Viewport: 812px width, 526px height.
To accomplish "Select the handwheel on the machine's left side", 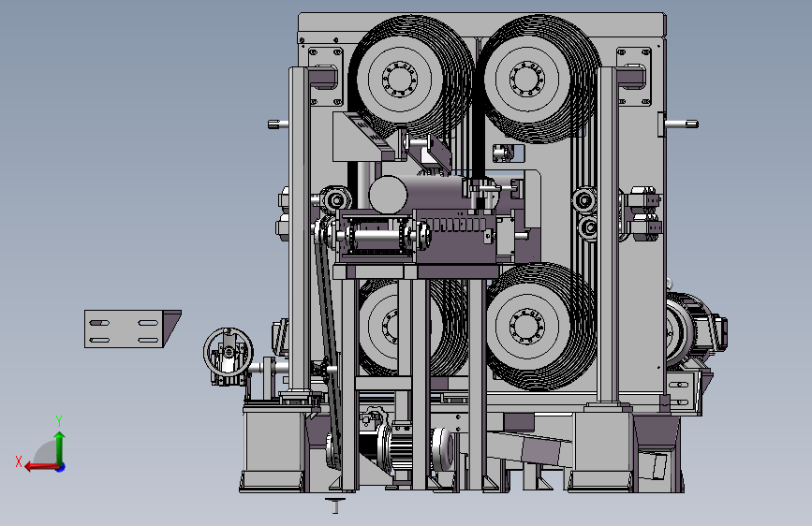I will point(229,352).
